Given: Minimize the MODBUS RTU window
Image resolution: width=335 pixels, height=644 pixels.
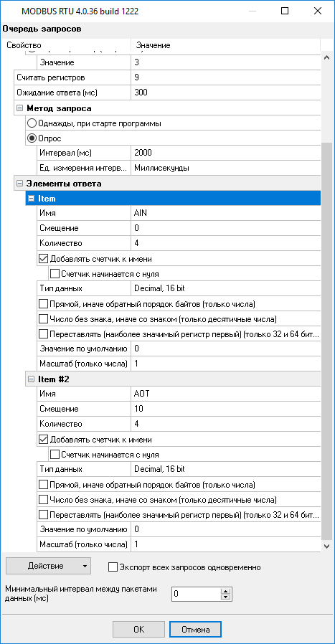Looking at the screenshot, I should coord(252,11).
